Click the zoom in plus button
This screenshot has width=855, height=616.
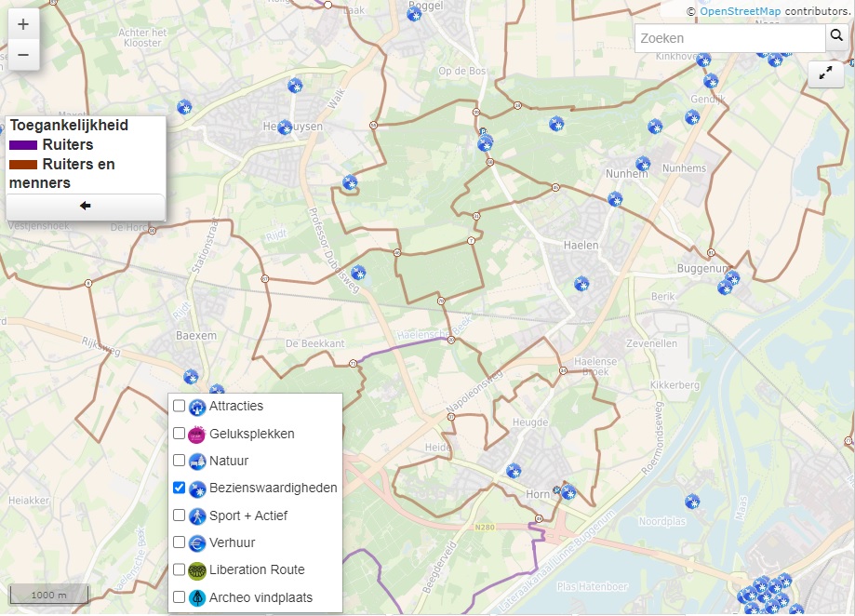tap(23, 23)
